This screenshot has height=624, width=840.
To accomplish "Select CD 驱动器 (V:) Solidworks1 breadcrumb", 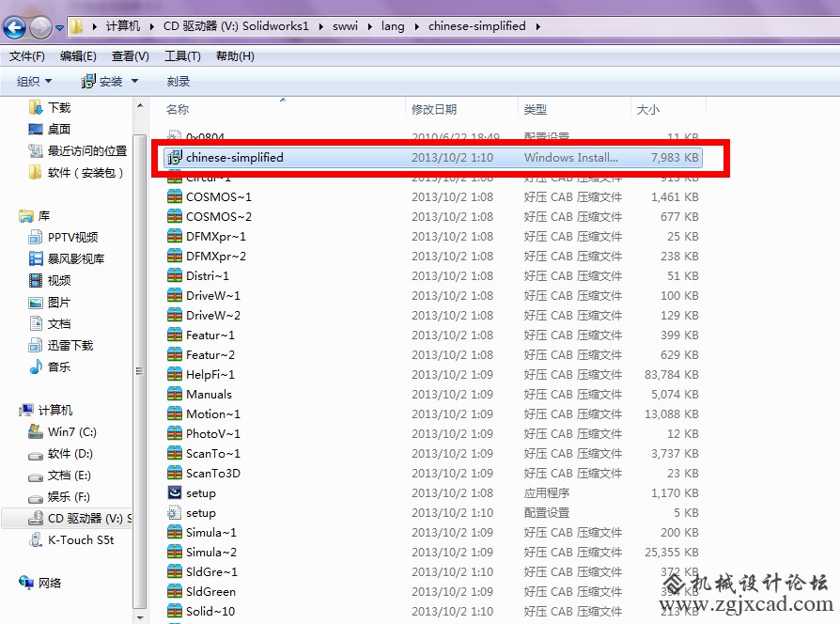I will point(236,26).
